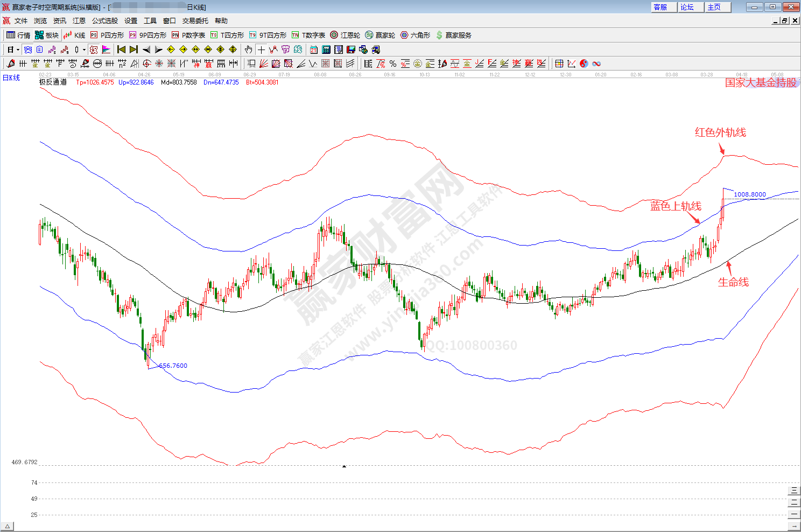This screenshot has height=532, width=801.
Task: Open the 江恩轮 Gann wheel tool
Action: [345, 35]
